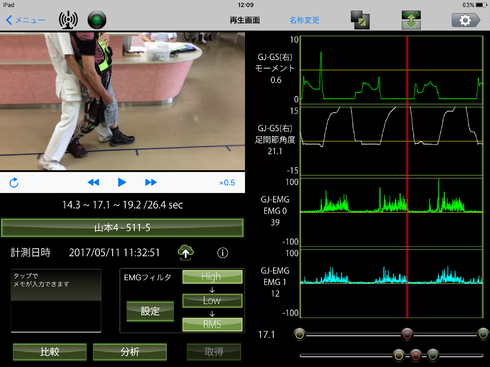
Task: Select the 山本4 - 511-5 recording bar
Action: click(x=122, y=228)
